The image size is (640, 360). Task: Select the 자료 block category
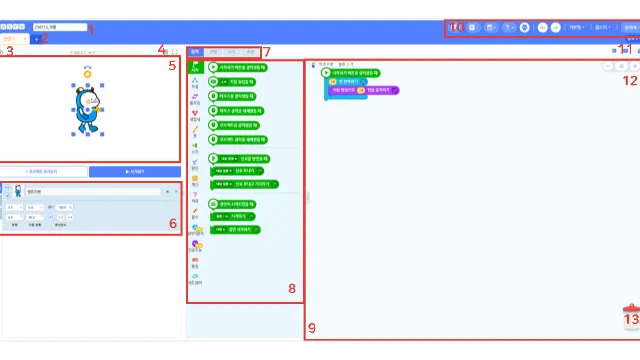click(195, 198)
